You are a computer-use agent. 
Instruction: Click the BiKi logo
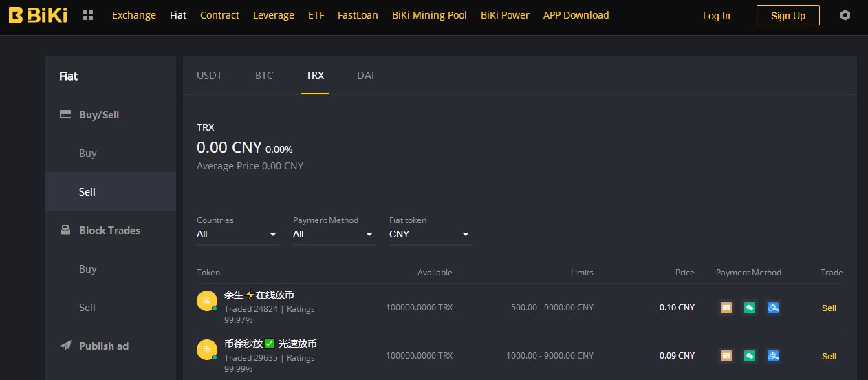38,15
